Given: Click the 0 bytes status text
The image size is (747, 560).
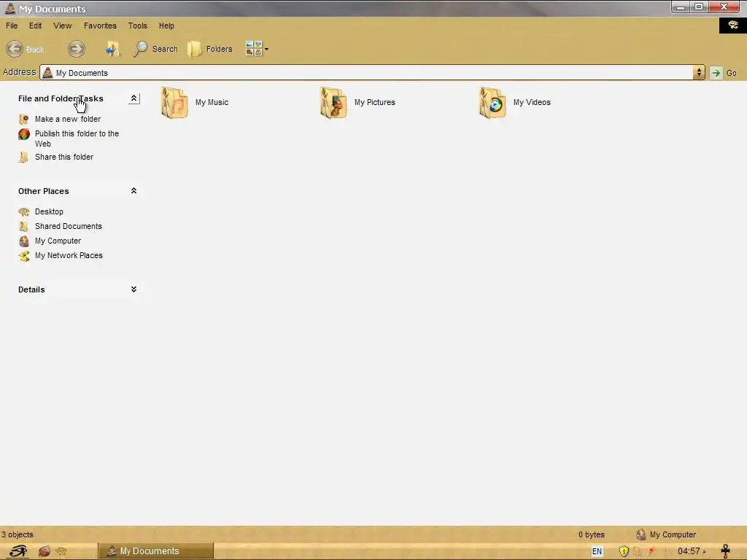Looking at the screenshot, I should 591,534.
